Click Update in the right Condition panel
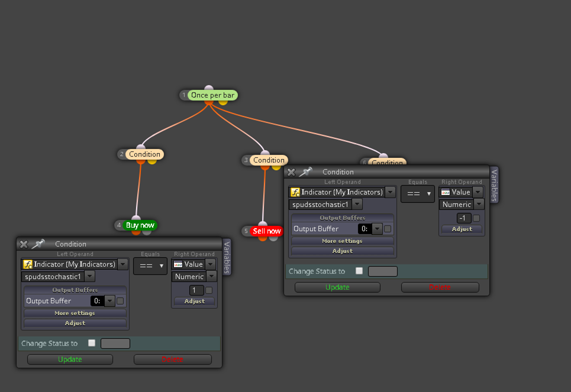The height and width of the screenshot is (392, 571). tap(337, 287)
